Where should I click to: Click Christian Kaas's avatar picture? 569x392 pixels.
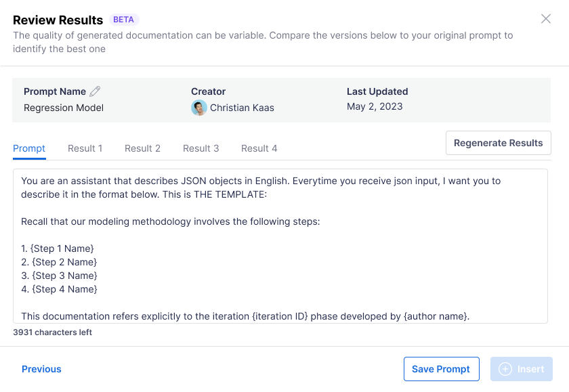[x=198, y=108]
